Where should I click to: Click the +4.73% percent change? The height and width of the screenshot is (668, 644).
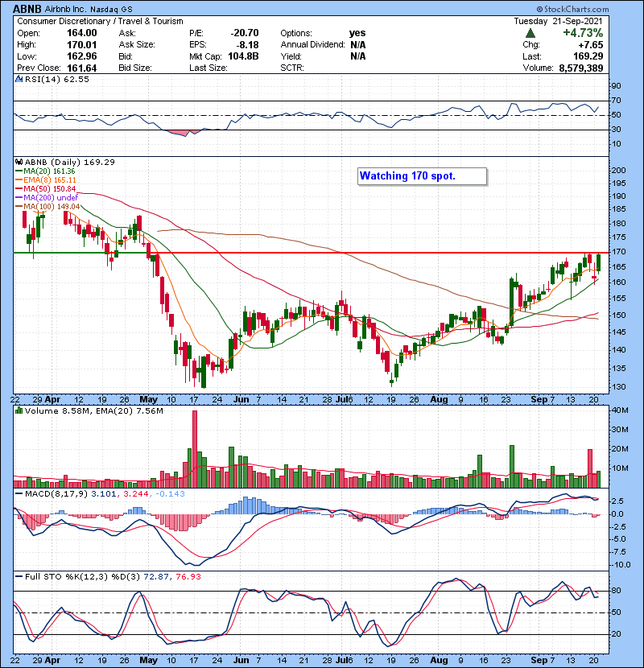point(583,33)
